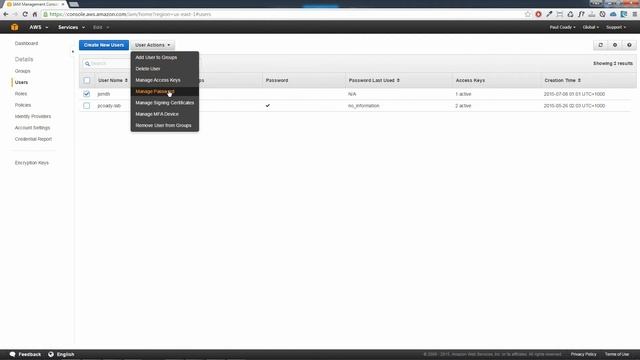Click the help question mark icon

coord(629,45)
